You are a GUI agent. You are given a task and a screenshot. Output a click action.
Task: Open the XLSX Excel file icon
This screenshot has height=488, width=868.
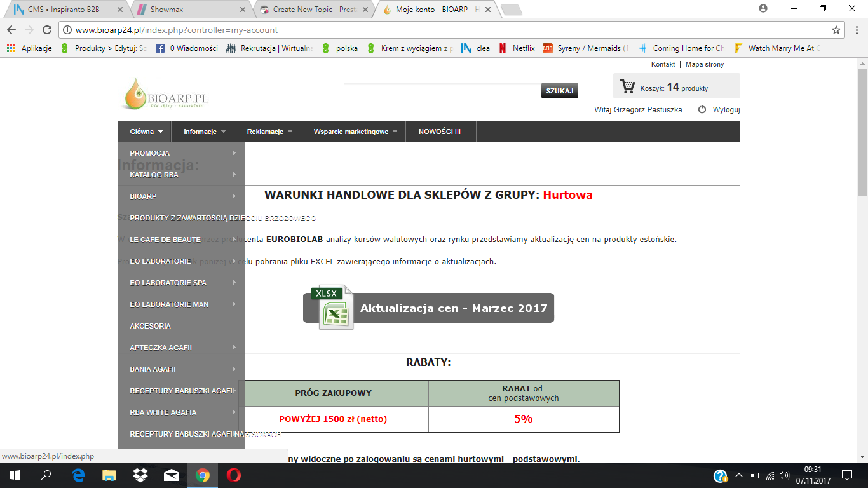(332, 308)
